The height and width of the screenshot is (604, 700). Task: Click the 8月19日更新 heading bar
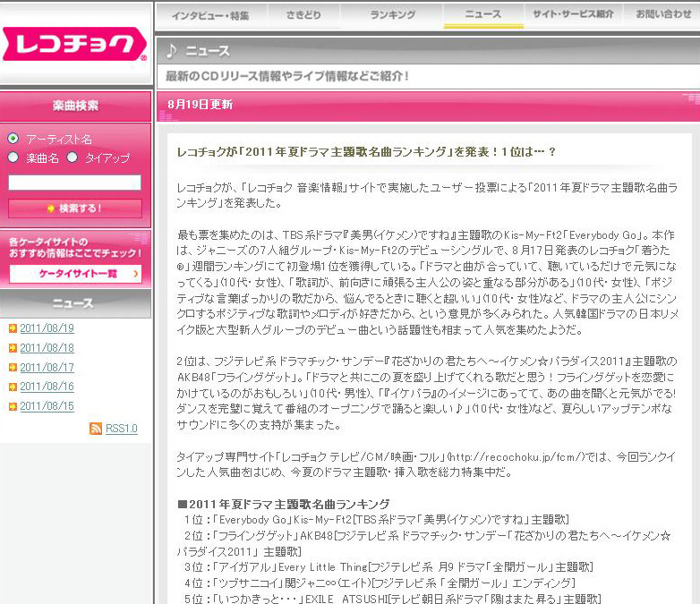click(x=428, y=106)
